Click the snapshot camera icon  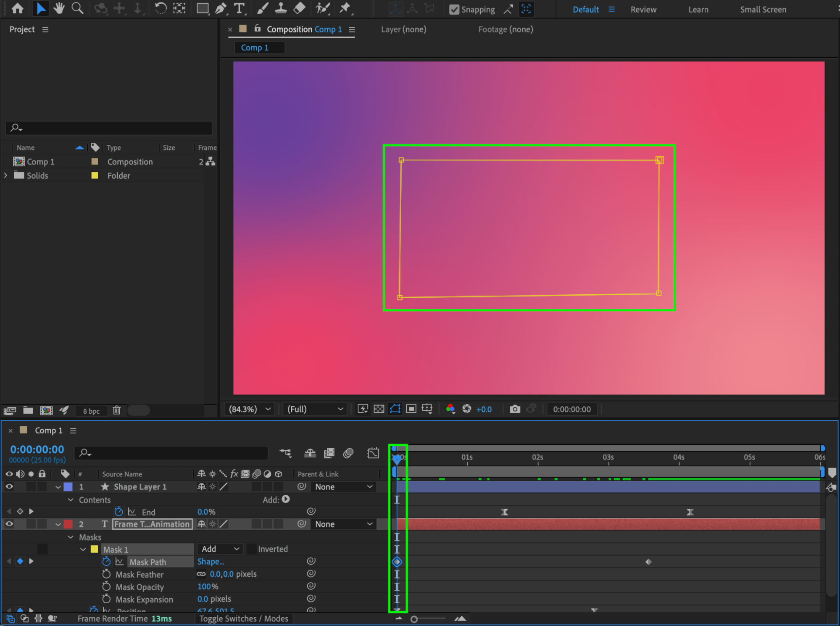(x=514, y=409)
